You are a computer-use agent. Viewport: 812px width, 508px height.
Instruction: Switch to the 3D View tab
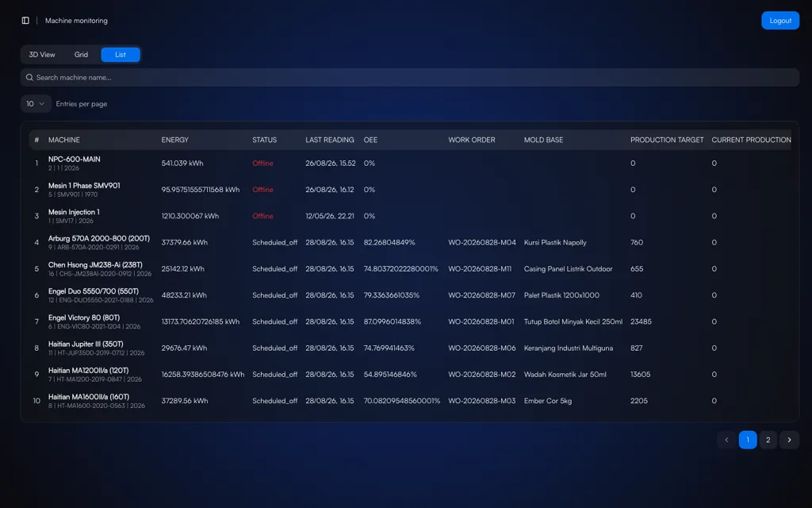click(42, 55)
